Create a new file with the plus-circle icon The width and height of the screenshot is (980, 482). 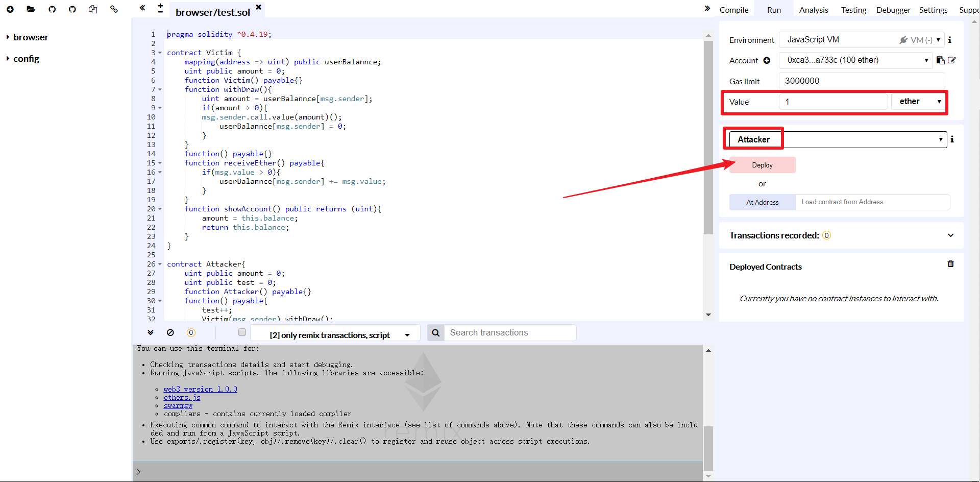[10, 9]
